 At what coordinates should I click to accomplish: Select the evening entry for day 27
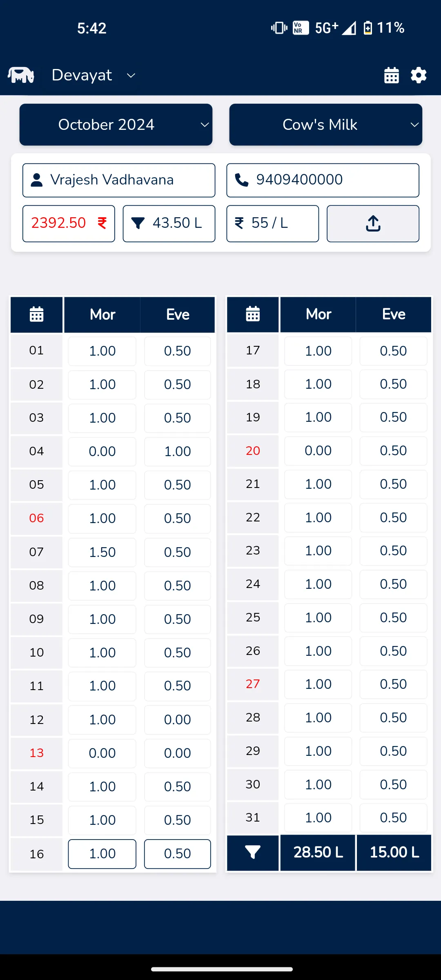pyautogui.click(x=393, y=684)
